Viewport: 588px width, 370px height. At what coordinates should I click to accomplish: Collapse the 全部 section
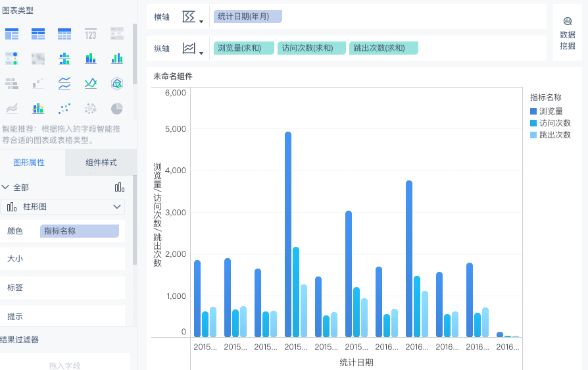pyautogui.click(x=6, y=188)
